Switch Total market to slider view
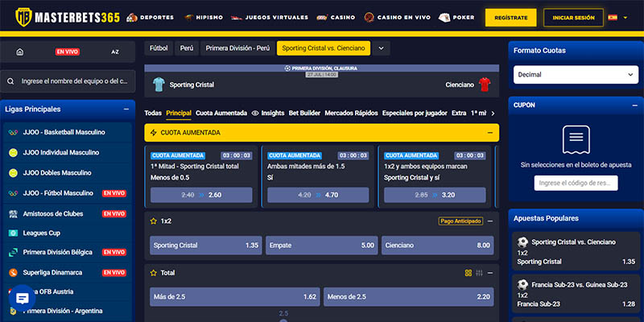This screenshot has width=644, height=322. (x=479, y=273)
